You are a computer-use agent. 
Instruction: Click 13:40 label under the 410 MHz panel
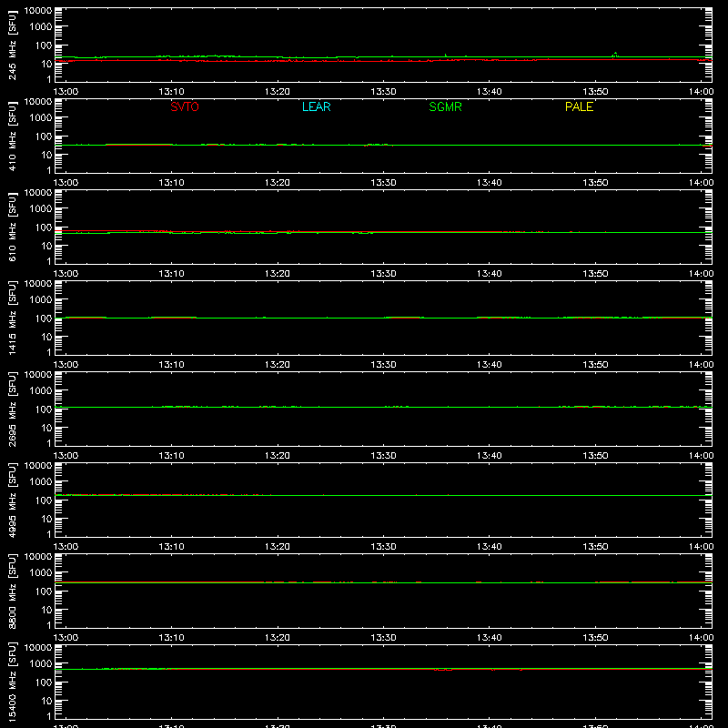click(490, 183)
